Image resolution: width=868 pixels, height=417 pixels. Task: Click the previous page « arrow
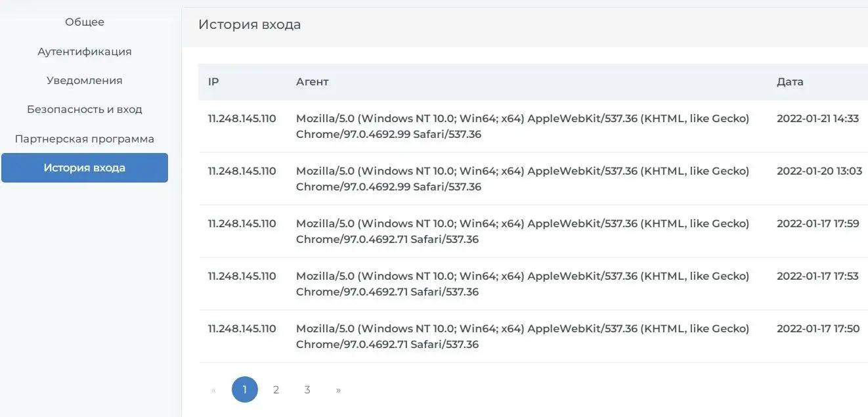tap(213, 389)
